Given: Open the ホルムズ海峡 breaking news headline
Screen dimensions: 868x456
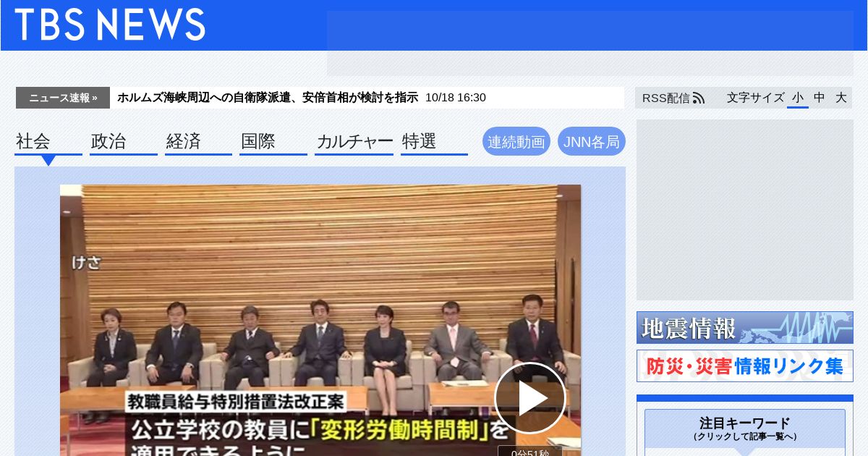Looking at the screenshot, I should (x=268, y=98).
